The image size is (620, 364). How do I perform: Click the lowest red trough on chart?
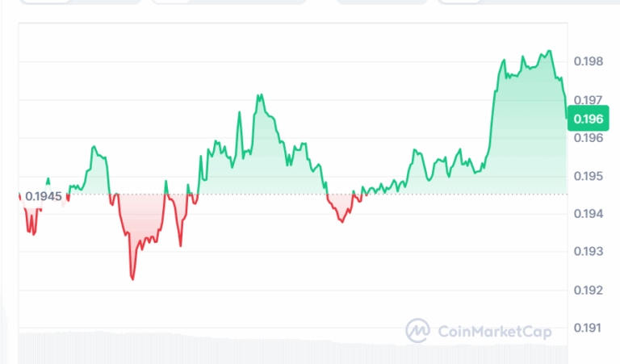click(132, 278)
